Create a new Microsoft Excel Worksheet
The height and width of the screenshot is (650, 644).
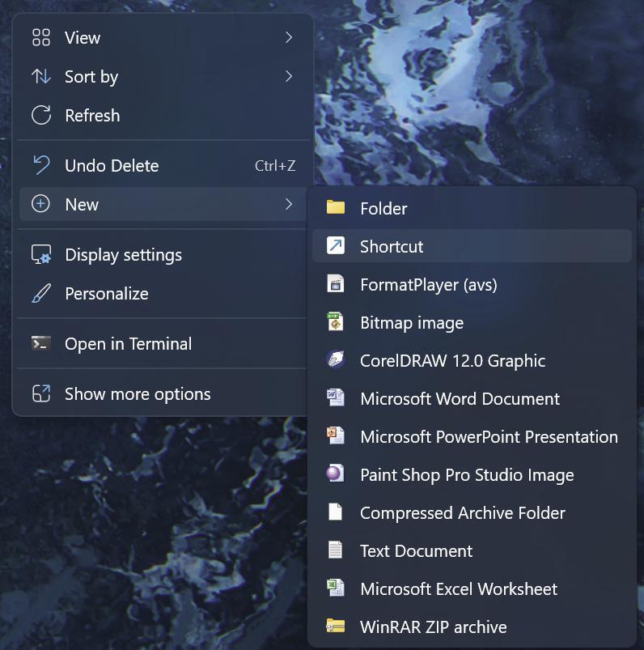point(472,588)
